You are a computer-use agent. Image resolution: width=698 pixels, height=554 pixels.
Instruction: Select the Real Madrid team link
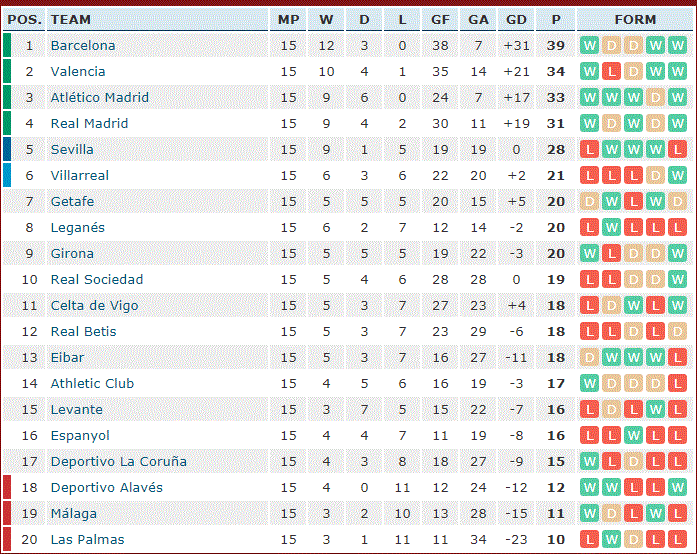[89, 123]
